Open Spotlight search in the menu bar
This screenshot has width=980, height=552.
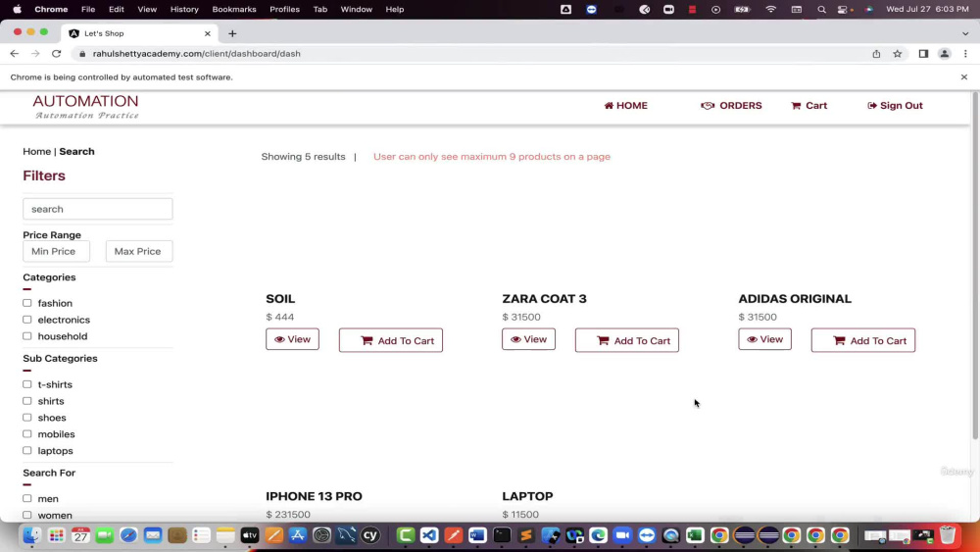pyautogui.click(x=821, y=10)
